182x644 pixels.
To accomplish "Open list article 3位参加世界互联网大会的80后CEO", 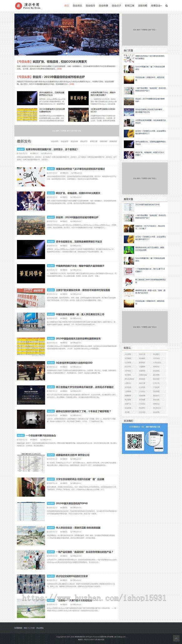I will coord(74,363).
